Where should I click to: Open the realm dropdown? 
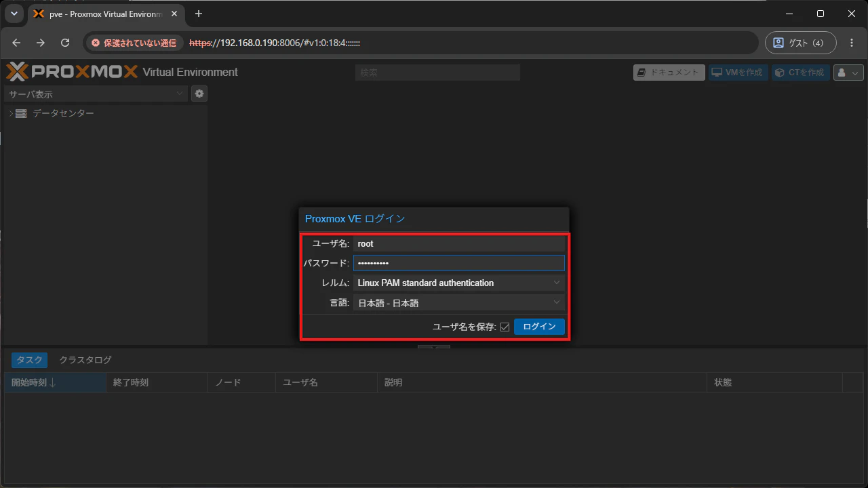tap(459, 283)
